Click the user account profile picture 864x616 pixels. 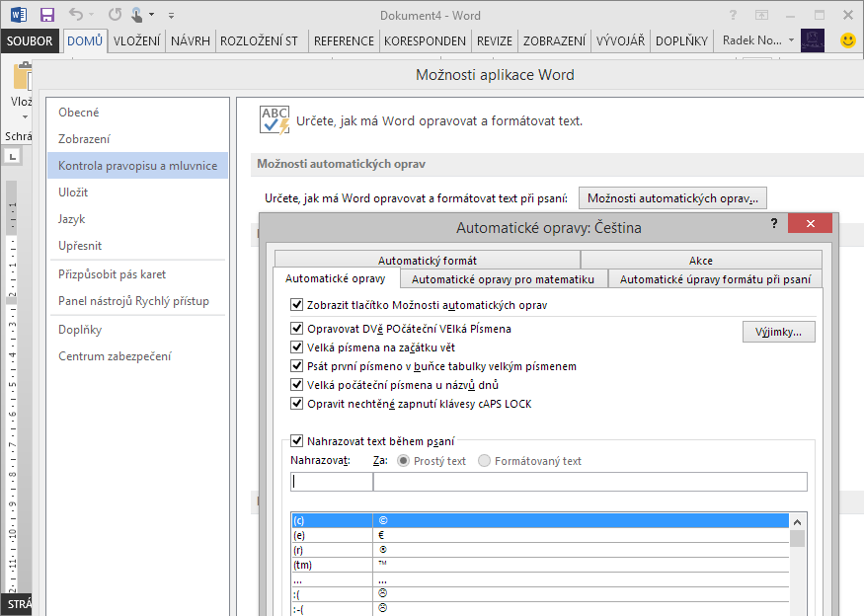click(813, 40)
